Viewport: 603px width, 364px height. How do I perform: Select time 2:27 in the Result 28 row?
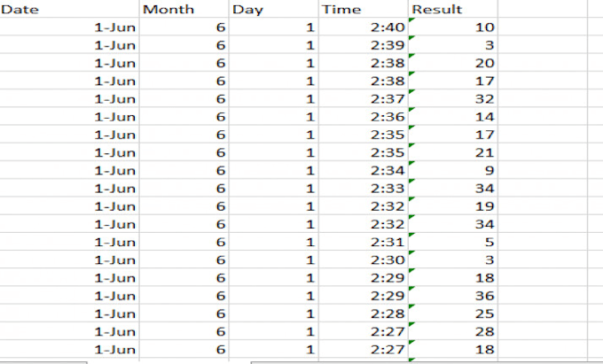(363, 331)
